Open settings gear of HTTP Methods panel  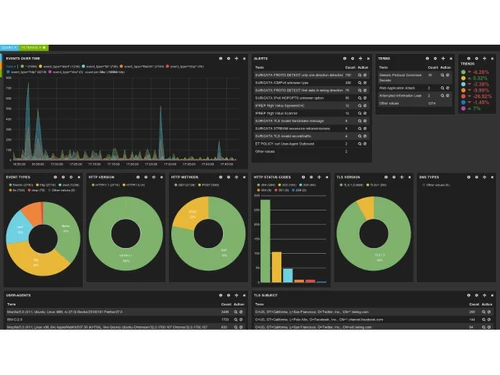[228, 177]
